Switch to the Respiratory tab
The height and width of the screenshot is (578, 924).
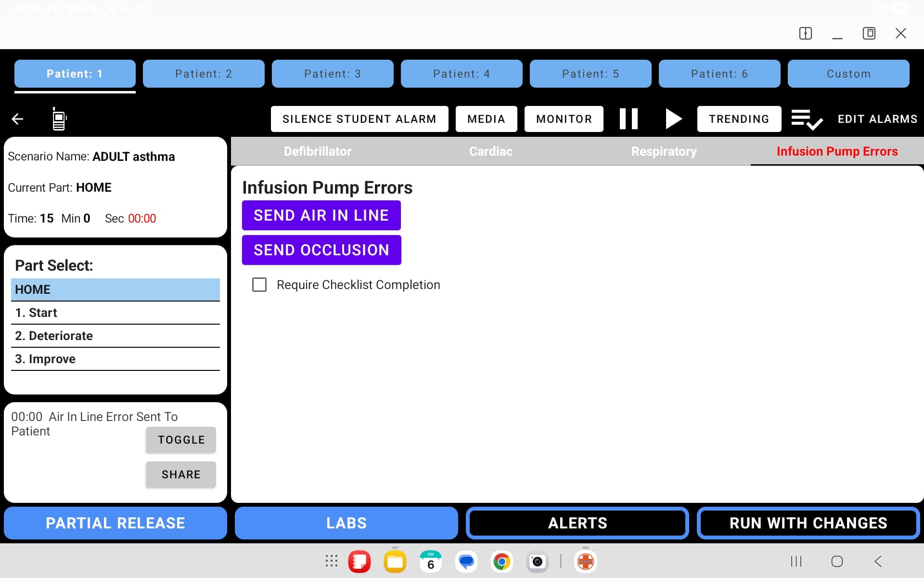[x=664, y=151]
